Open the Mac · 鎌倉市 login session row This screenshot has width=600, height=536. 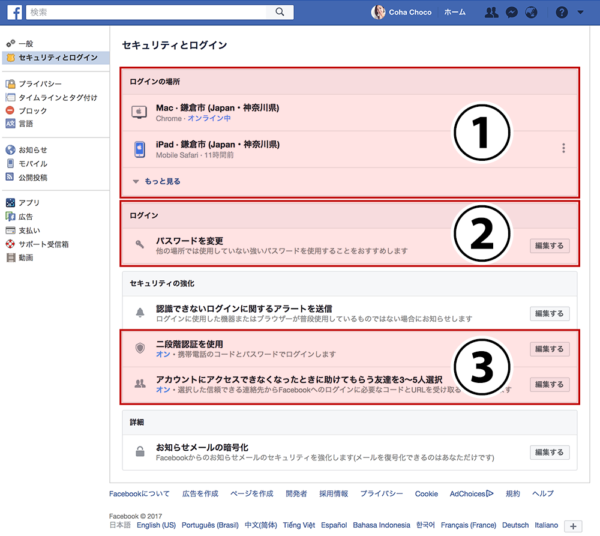pos(350,112)
